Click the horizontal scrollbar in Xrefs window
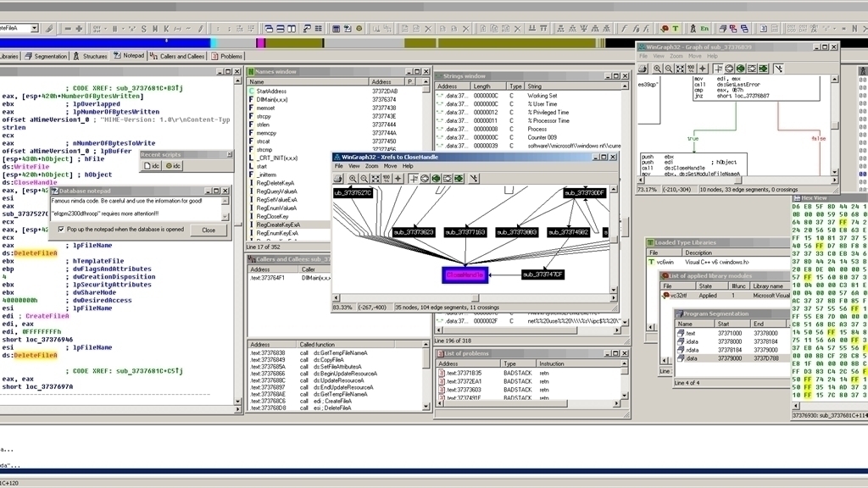Viewport: 868px width, 488px height. [475, 297]
